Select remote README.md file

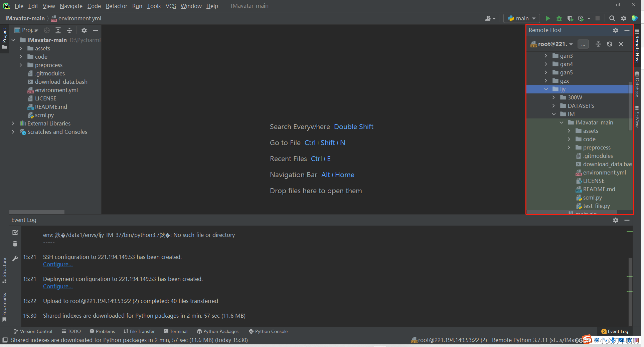(x=599, y=189)
